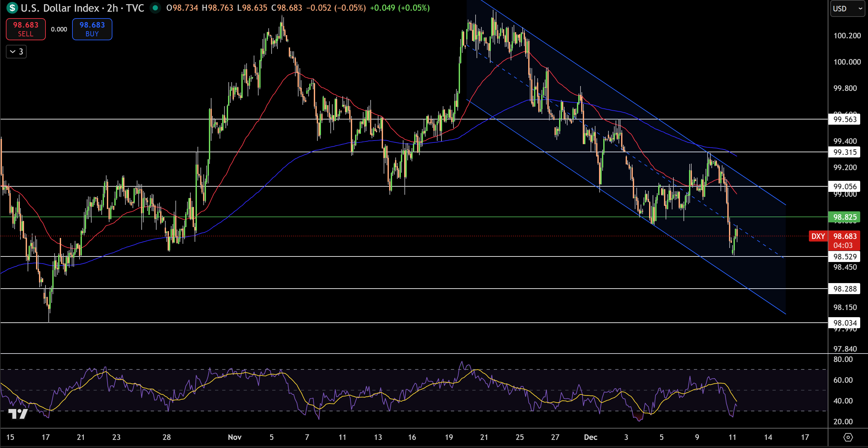Click the Dec marker on time axis
This screenshot has height=448, width=868.
(590, 437)
